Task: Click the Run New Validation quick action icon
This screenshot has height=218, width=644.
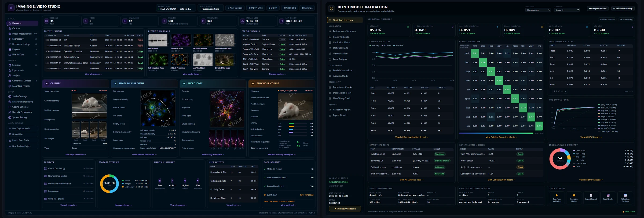Action: pos(557,195)
